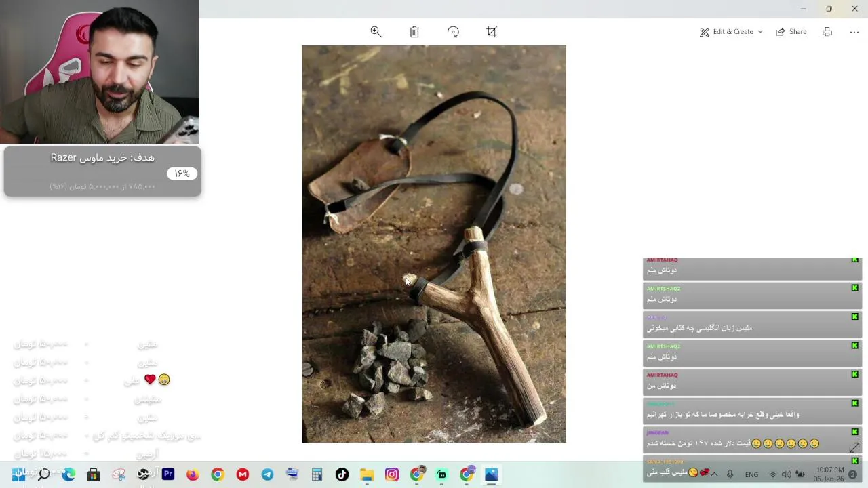
Task: Open the MEGA app from the taskbar
Action: coord(243,474)
